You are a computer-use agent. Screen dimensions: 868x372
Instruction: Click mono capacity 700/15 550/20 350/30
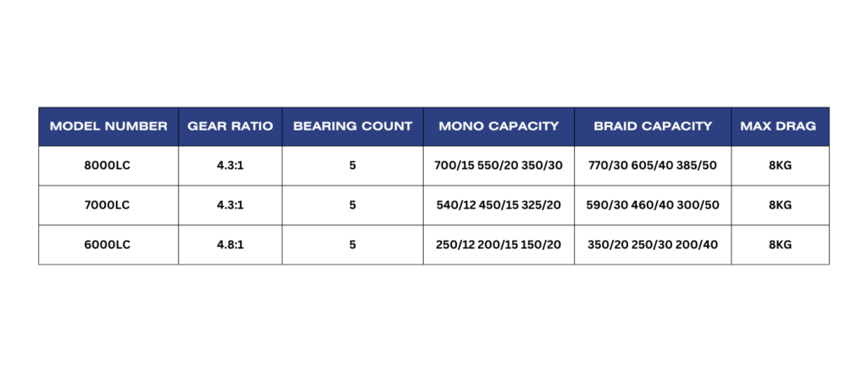[x=498, y=165]
